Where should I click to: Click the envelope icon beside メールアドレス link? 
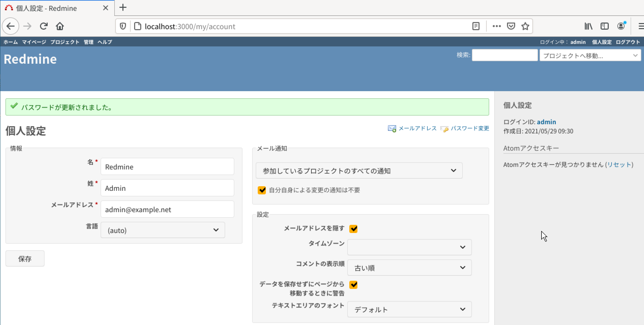[x=392, y=129]
